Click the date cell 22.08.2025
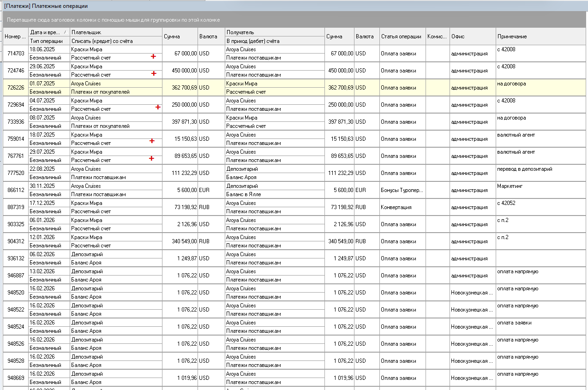The width and height of the screenshot is (588, 390). tap(49, 169)
